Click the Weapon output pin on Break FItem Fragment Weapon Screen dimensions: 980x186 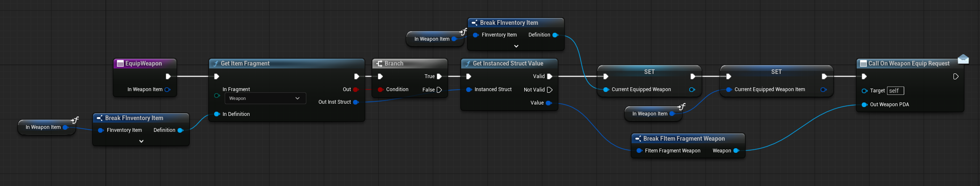[x=736, y=151]
